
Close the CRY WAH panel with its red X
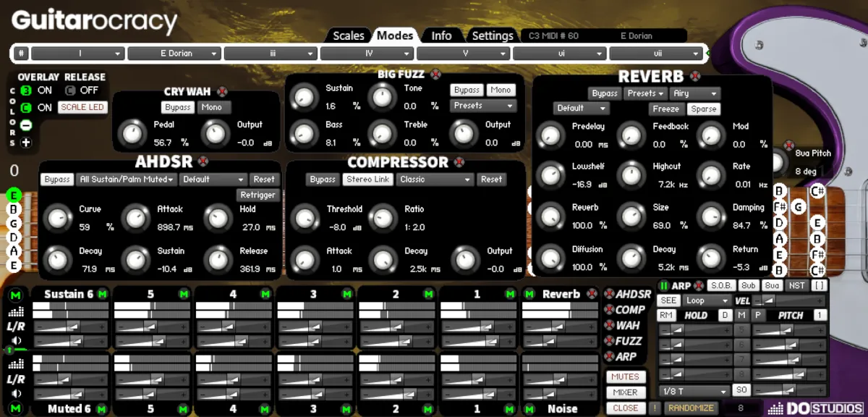coord(222,92)
